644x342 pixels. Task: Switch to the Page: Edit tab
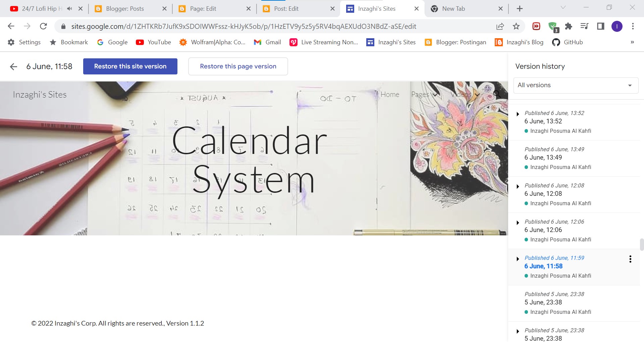(203, 9)
